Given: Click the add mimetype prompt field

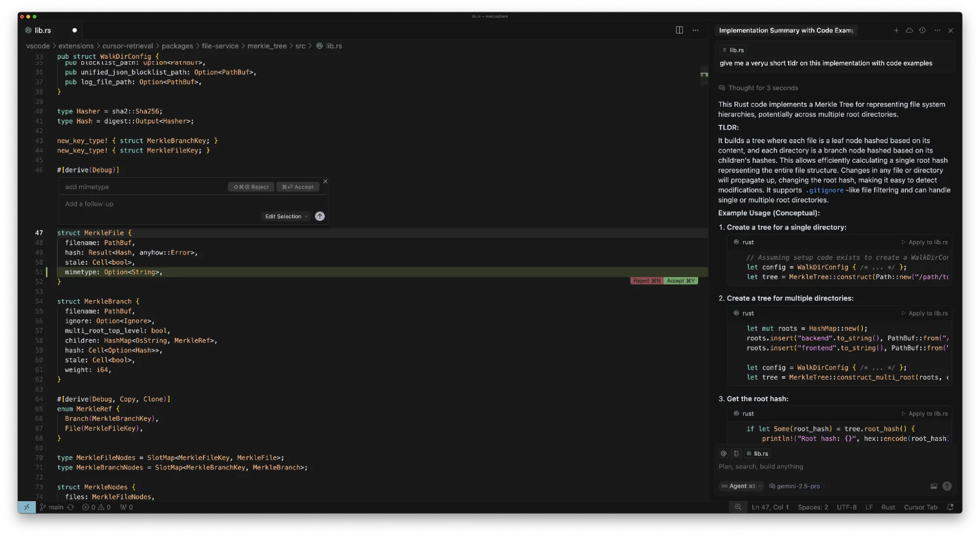Looking at the screenshot, I should coord(145,187).
